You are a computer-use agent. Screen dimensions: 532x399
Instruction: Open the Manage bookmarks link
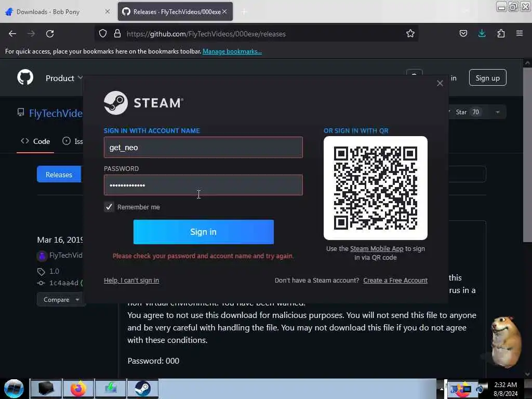(x=232, y=51)
